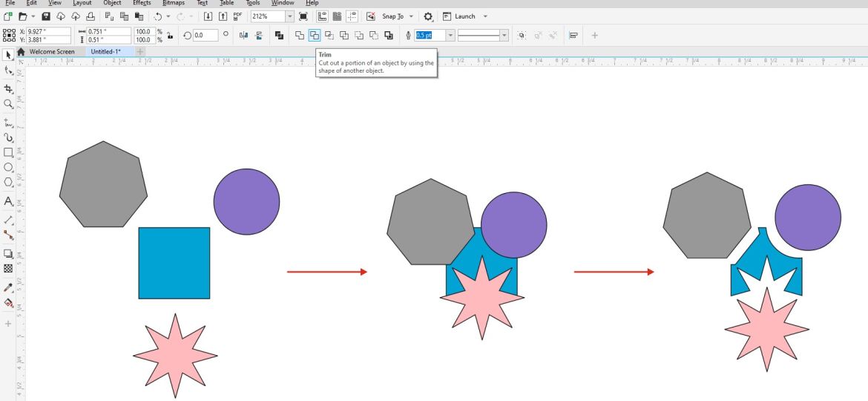This screenshot has height=401, width=868.
Task: Switch to the Welcome Screen tab
Action: 51,52
